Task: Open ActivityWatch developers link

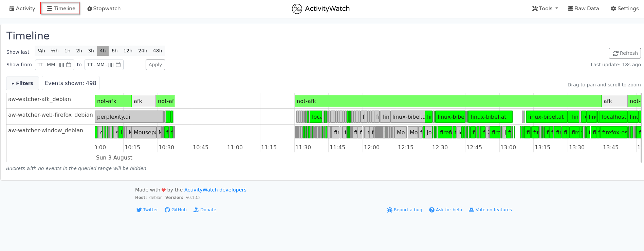Action: pyautogui.click(x=215, y=190)
